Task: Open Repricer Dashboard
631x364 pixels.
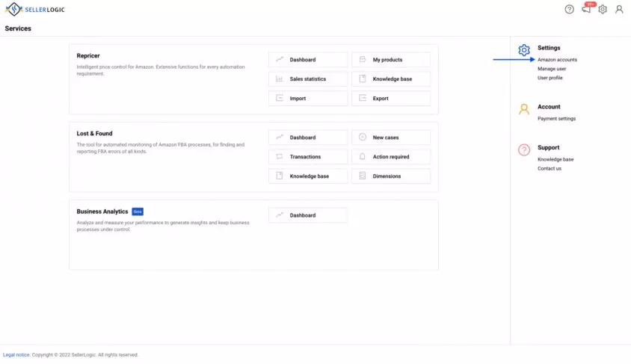Action: tap(308, 60)
